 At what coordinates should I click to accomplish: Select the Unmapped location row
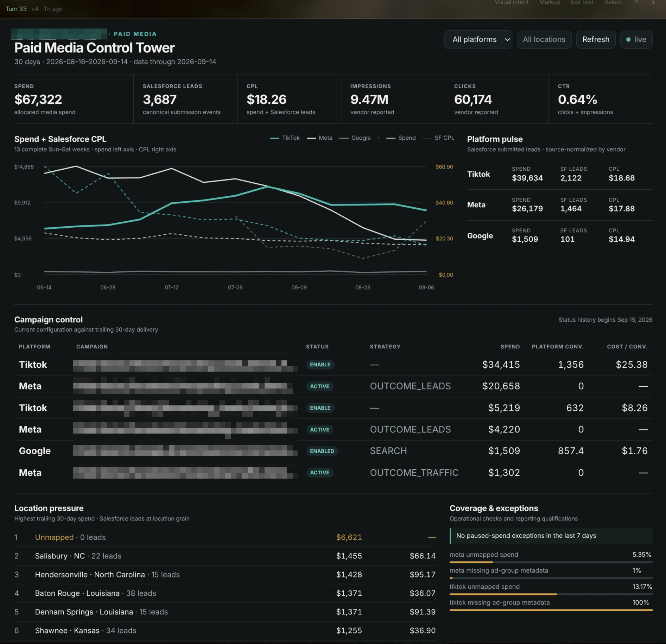(225, 537)
